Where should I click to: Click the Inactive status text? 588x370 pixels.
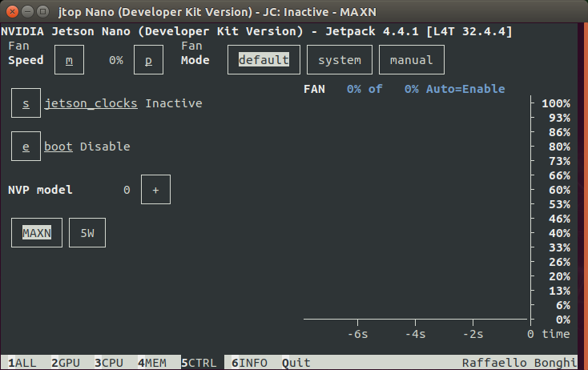coord(174,103)
